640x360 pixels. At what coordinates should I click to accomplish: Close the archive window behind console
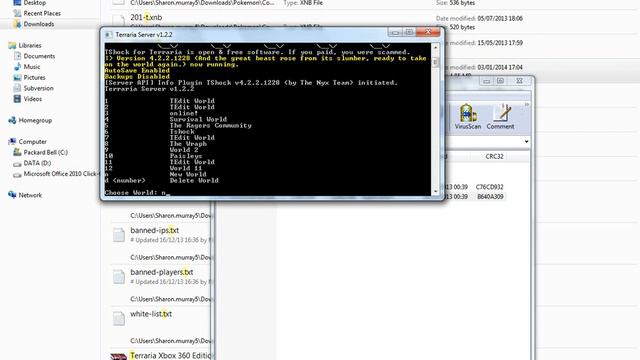(519, 81)
